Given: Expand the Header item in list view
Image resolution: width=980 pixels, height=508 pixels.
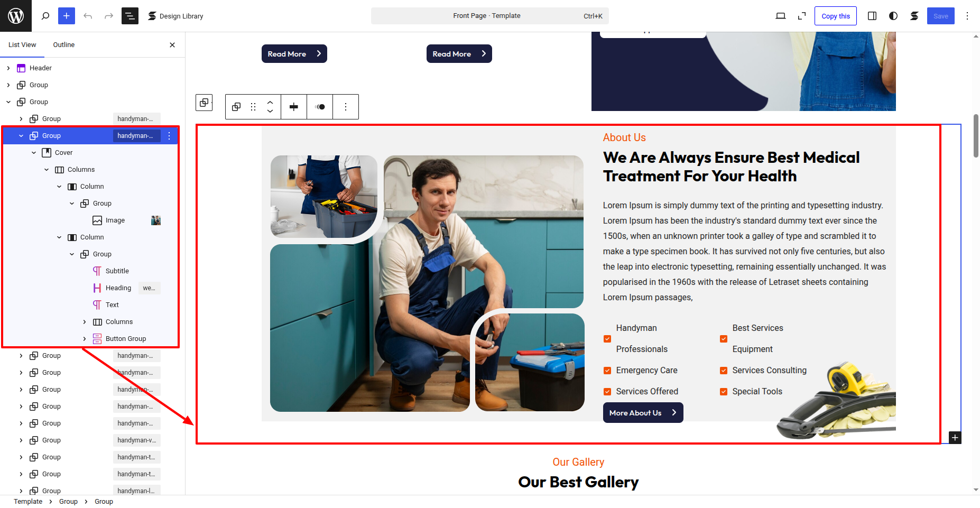Looking at the screenshot, I should coord(8,68).
